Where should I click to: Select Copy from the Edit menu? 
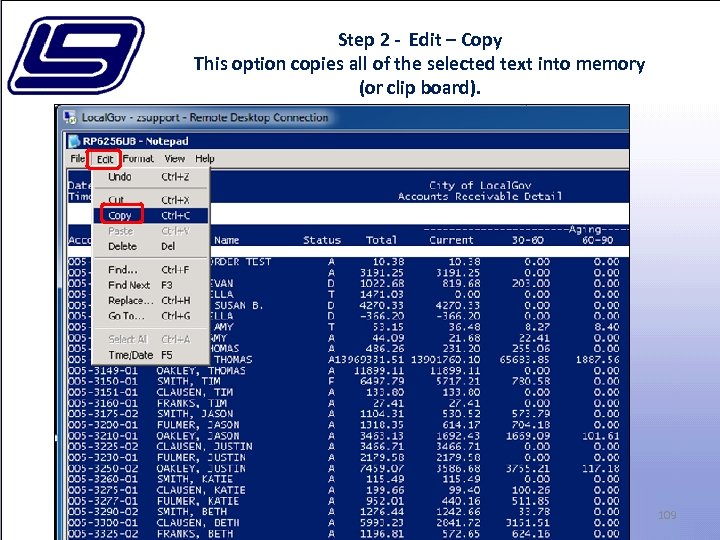[x=150, y=215]
